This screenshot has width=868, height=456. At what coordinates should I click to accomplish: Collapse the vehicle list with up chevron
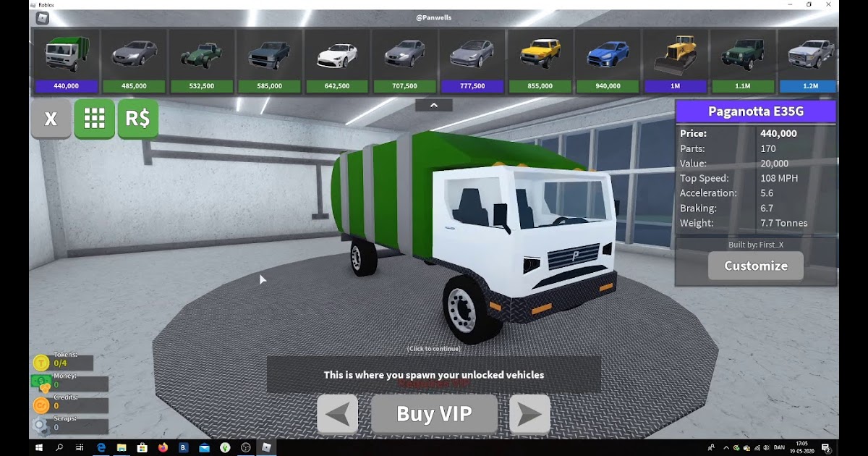434,105
